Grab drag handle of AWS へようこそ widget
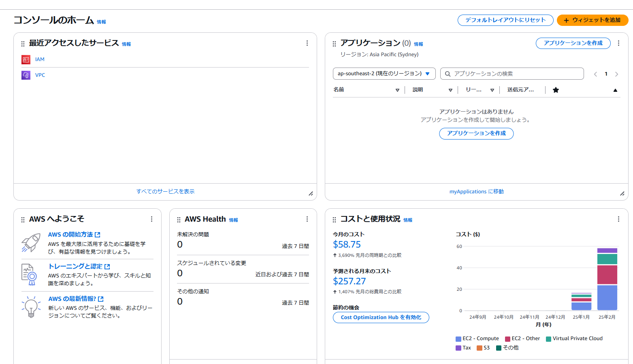The height and width of the screenshot is (364, 633). [x=23, y=220]
